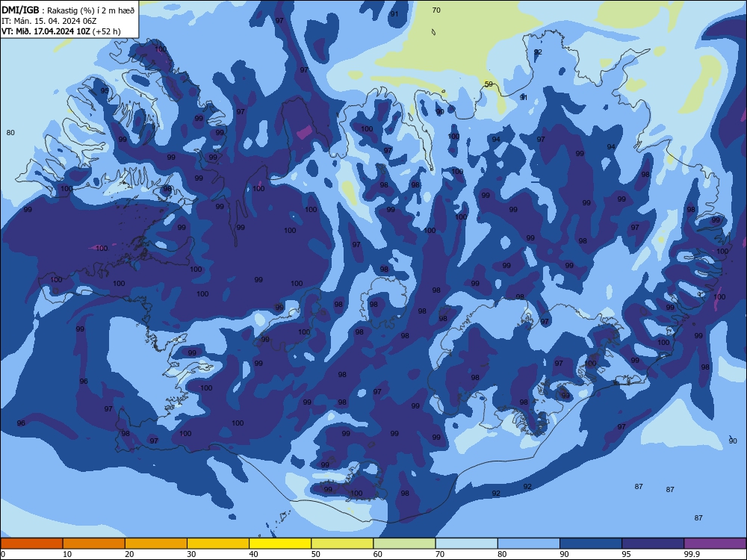Select the '50' tick label on the legend
This screenshot has height=560, width=747.
point(316,554)
